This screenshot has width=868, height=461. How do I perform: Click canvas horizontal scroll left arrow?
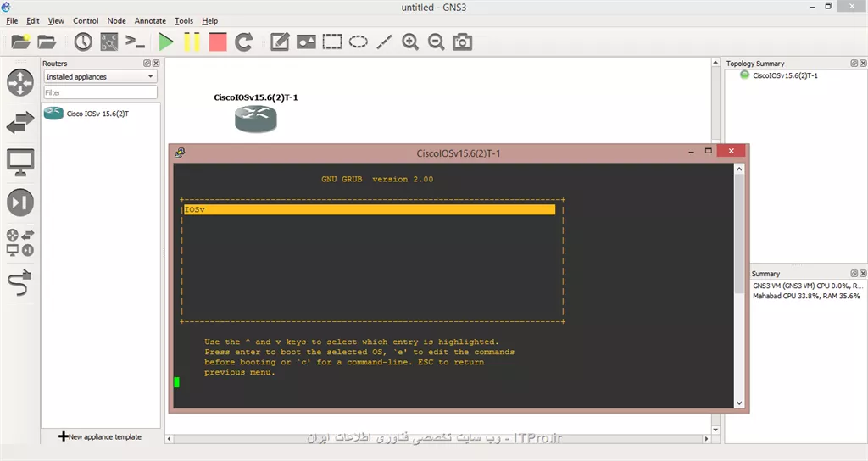pyautogui.click(x=170, y=439)
